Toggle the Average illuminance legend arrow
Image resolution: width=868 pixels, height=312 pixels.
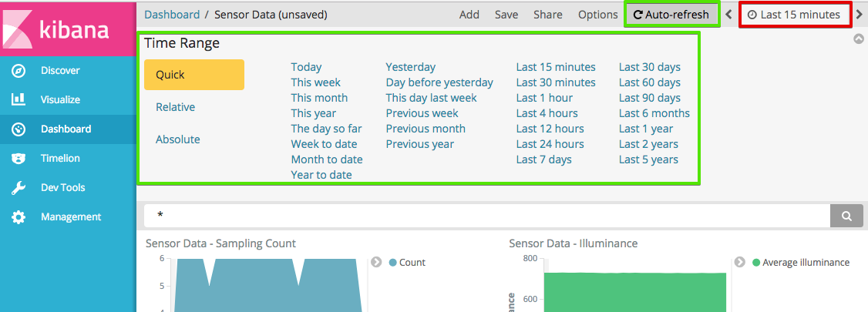pyautogui.click(x=739, y=262)
